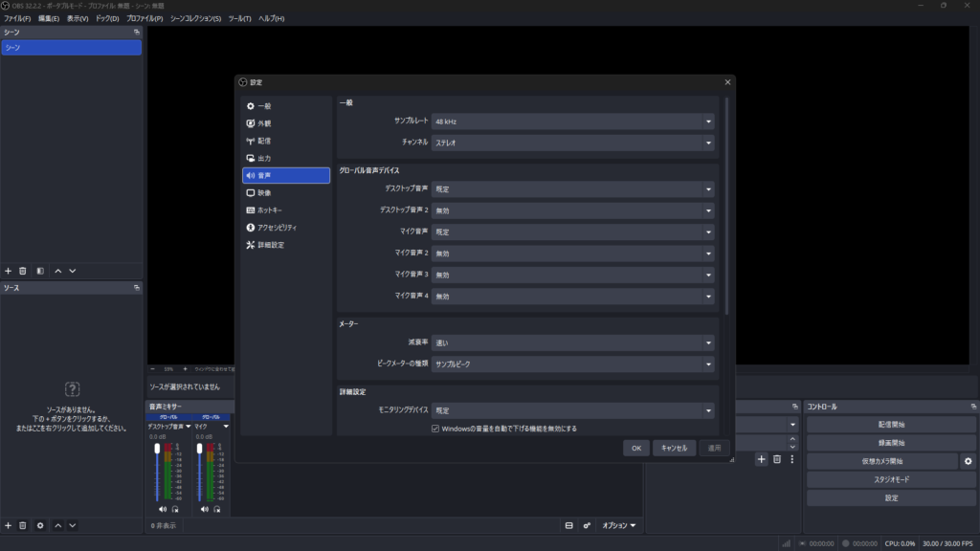Open ツール(T) menu
This screenshot has width=980, height=551.
pyautogui.click(x=239, y=19)
